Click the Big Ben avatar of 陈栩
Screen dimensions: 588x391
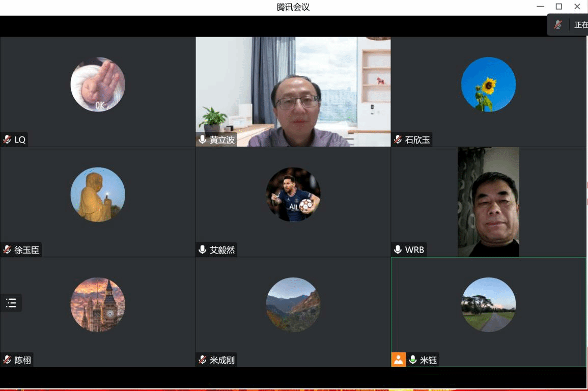(x=98, y=304)
